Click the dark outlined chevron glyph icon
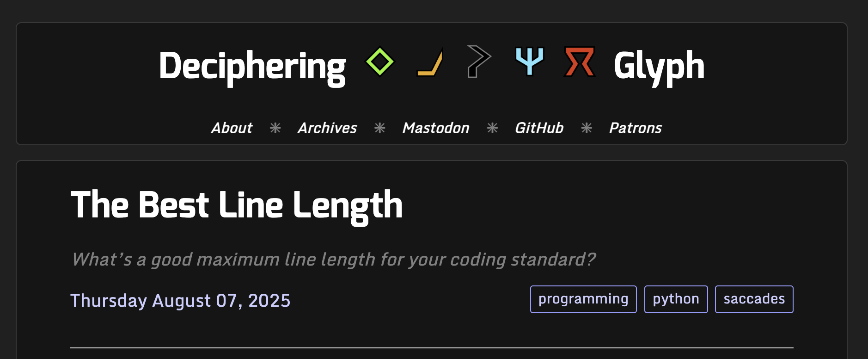This screenshot has width=868, height=359. (479, 62)
